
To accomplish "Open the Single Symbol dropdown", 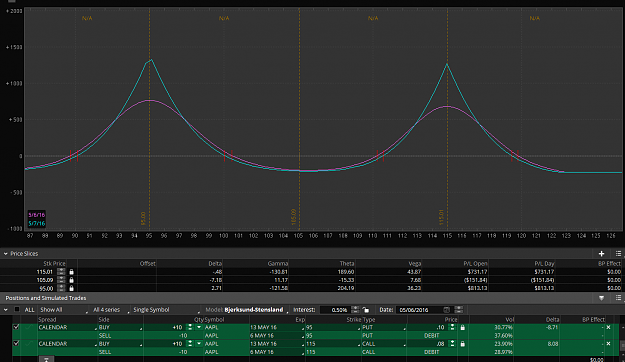I will point(166,310).
